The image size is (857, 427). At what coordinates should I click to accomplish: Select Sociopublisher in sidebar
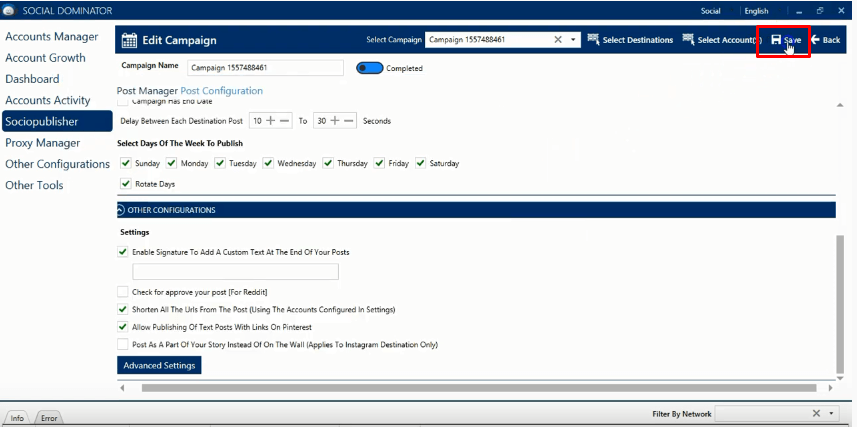[x=57, y=121]
